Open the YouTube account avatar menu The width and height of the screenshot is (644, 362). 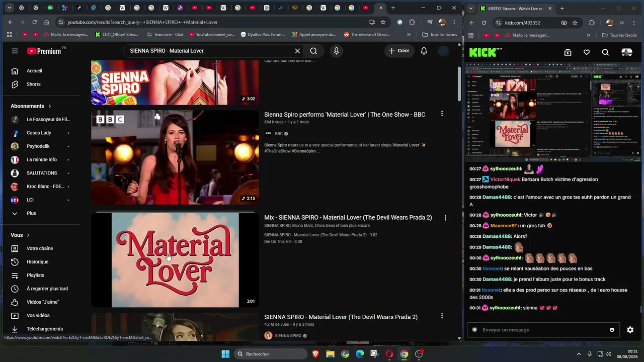443,51
